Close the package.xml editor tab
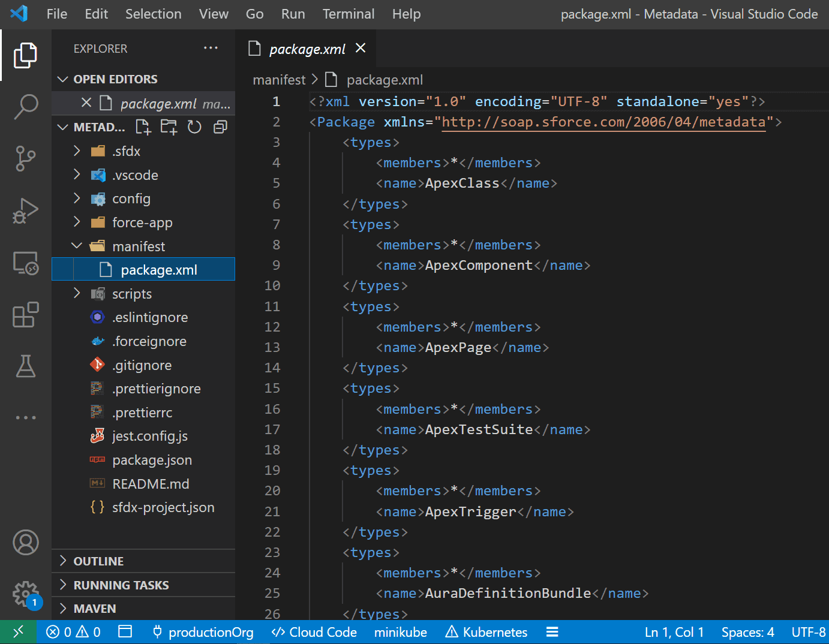The height and width of the screenshot is (644, 829). click(x=361, y=48)
